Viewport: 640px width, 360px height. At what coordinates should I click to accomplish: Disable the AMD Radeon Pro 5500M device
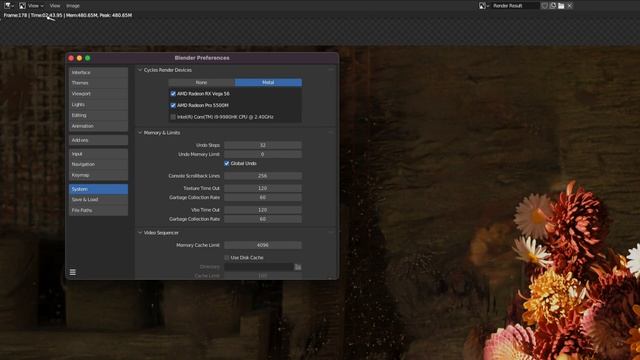(x=173, y=105)
